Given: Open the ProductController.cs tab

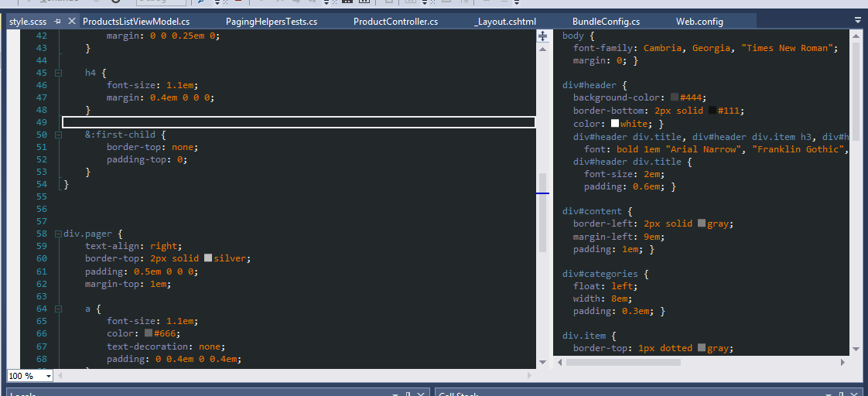Looking at the screenshot, I should pyautogui.click(x=395, y=22).
